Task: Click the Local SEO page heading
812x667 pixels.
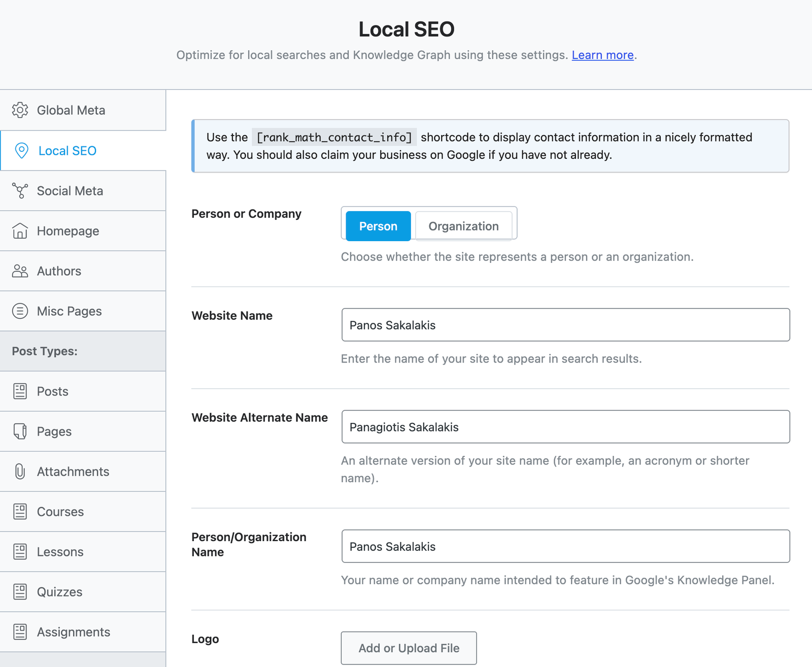Action: click(x=407, y=29)
